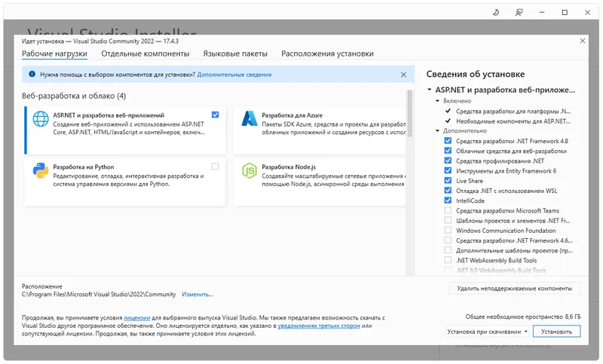Enable Microsoft Teams development tools
Image resolution: width=603 pixels, height=364 pixels.
coord(448,210)
